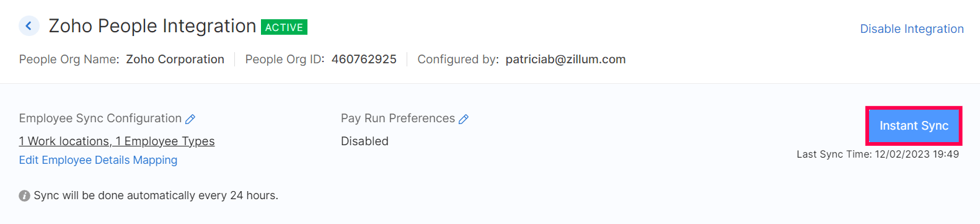Image resolution: width=980 pixels, height=224 pixels.
Task: Edit Employee Sync Configuration via pencil icon
Action: [190, 119]
